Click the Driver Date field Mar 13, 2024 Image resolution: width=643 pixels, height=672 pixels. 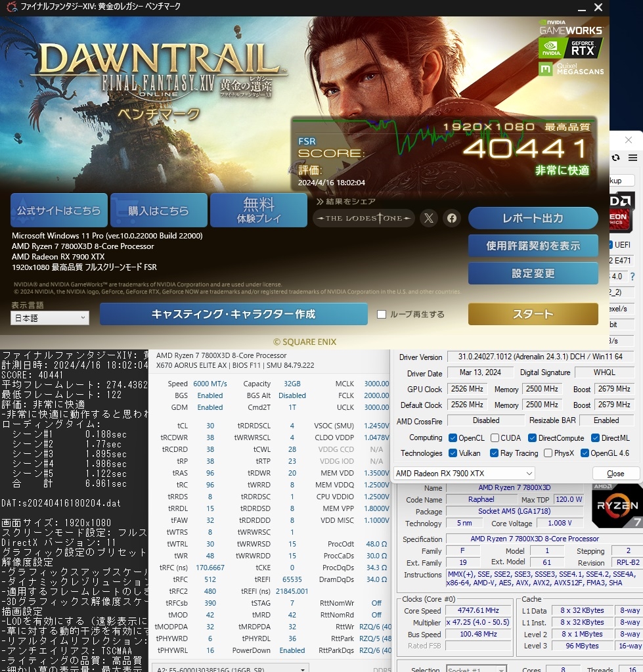tap(480, 372)
